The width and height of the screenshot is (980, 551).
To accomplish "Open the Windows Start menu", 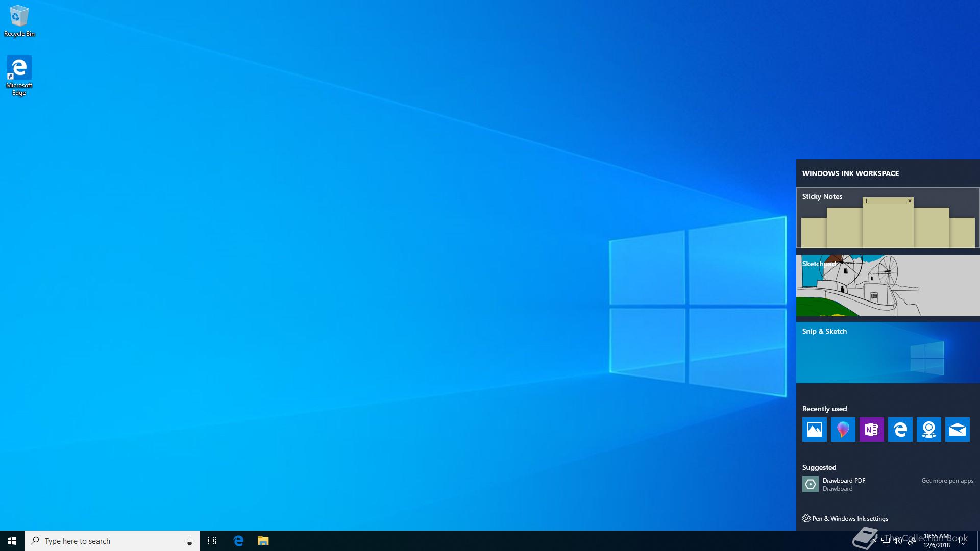I will click(x=12, y=541).
